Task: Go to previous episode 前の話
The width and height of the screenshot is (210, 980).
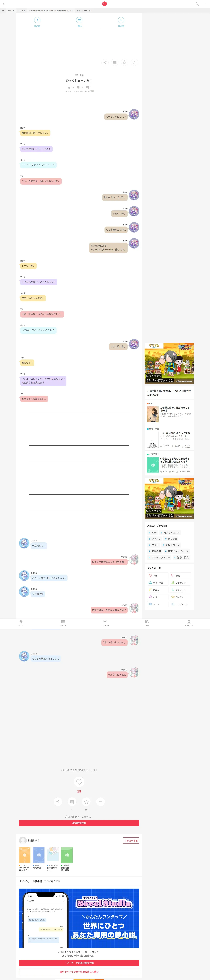Action: [x=37, y=22]
